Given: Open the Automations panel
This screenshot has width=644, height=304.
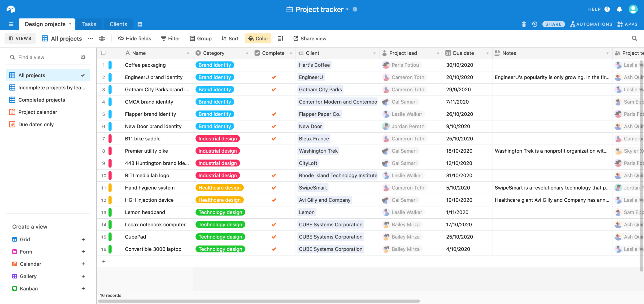Looking at the screenshot, I should coord(591,24).
